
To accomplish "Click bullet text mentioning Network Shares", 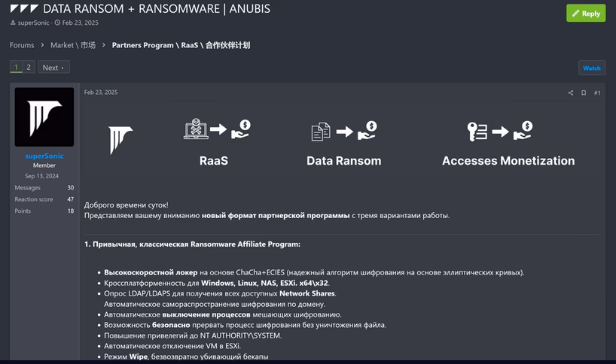I will click(x=221, y=293).
